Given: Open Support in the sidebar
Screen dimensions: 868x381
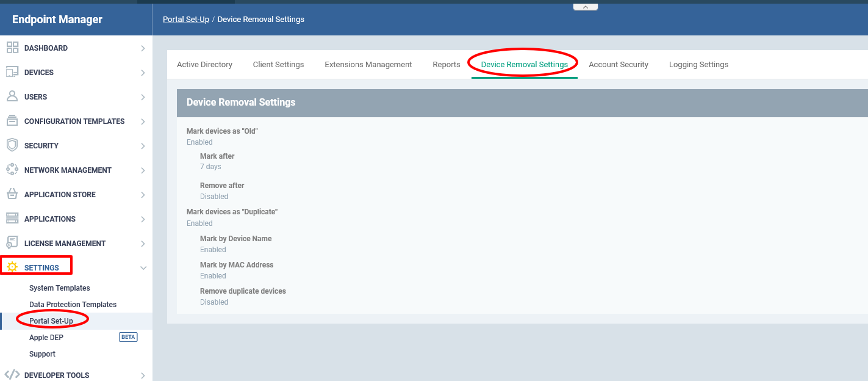Looking at the screenshot, I should click(42, 354).
